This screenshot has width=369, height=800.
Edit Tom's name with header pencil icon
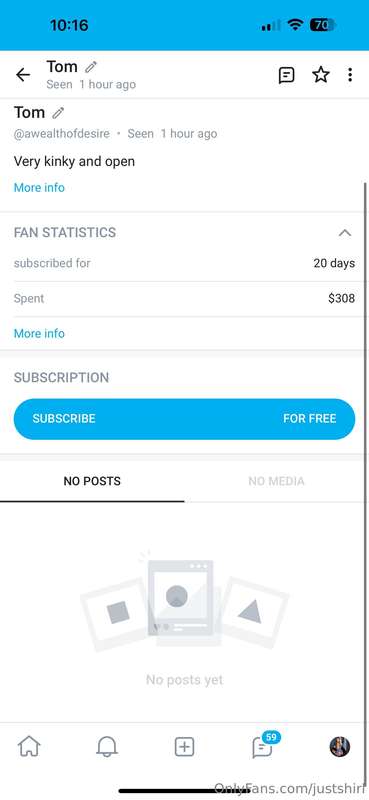(91, 67)
